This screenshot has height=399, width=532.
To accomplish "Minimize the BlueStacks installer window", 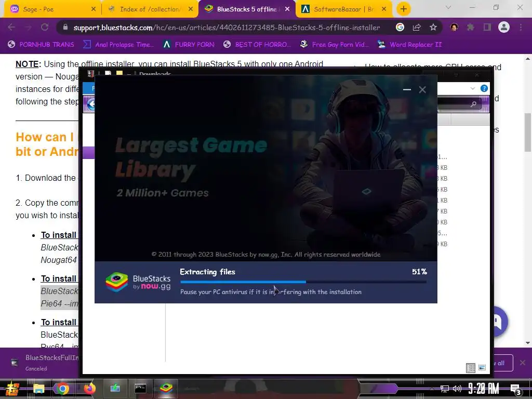I will click(x=407, y=89).
